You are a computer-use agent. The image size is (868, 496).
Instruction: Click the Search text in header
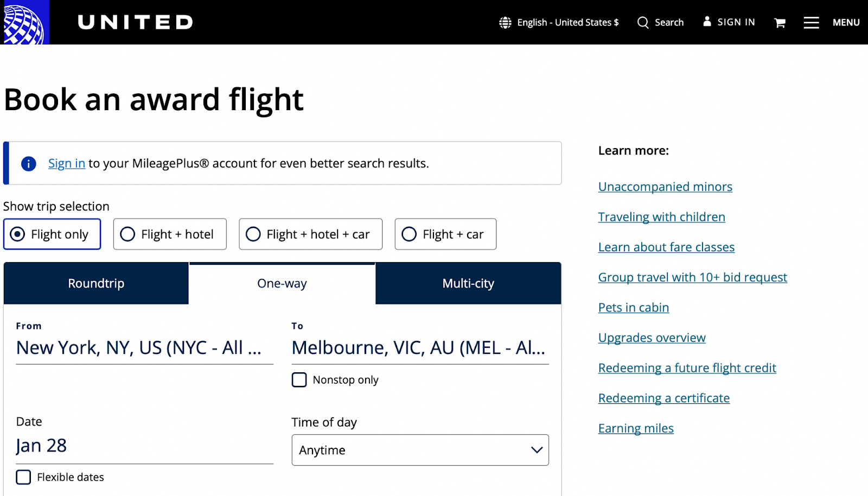click(669, 22)
